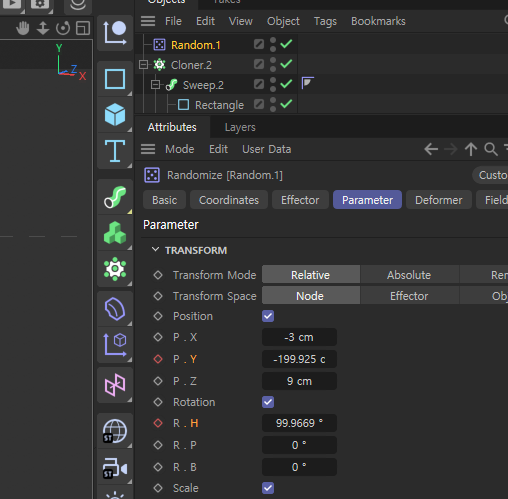
Task: Set Transform Mode to Relative
Action: tap(310, 275)
